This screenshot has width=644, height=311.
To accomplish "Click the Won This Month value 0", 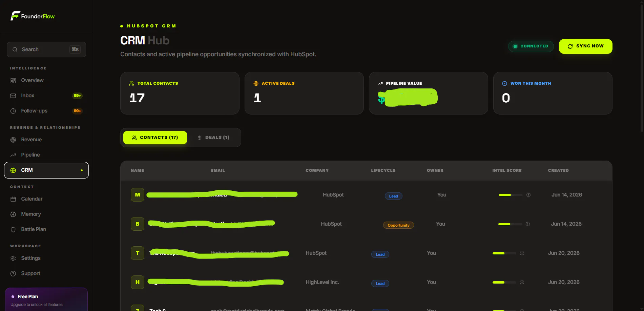I will click(x=506, y=98).
